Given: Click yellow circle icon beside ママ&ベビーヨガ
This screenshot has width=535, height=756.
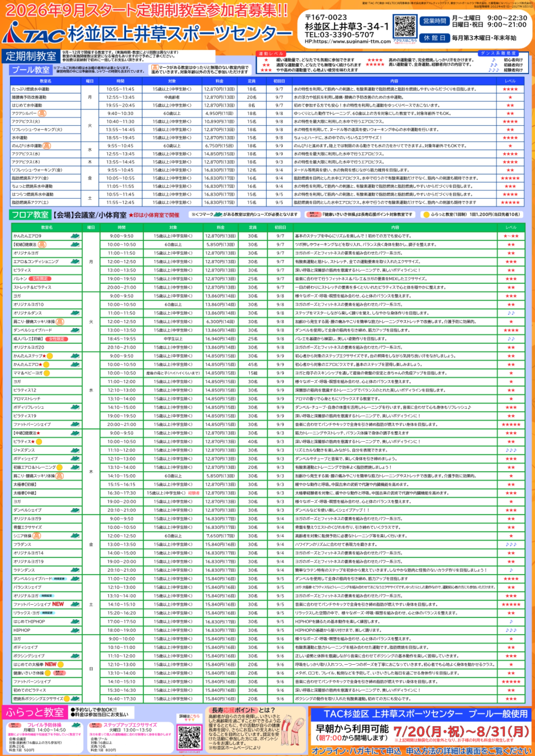Looking at the screenshot, I should pyautogui.click(x=47, y=373).
